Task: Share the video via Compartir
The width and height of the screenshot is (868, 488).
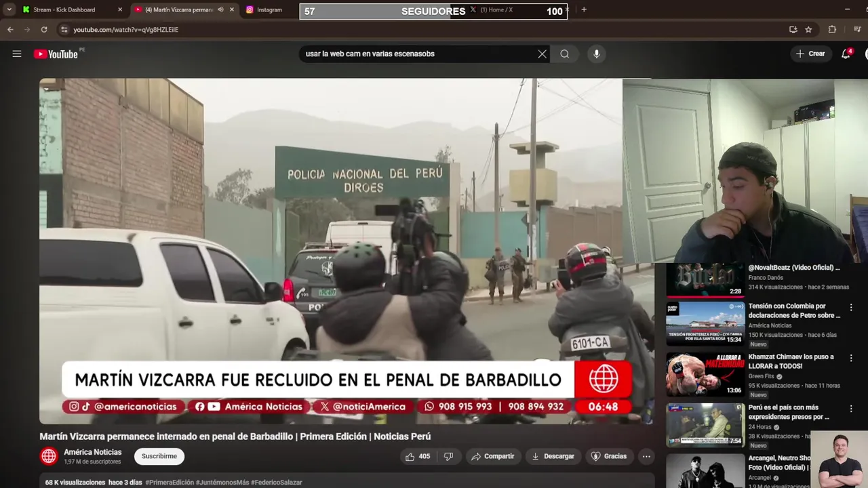Action: pyautogui.click(x=493, y=456)
